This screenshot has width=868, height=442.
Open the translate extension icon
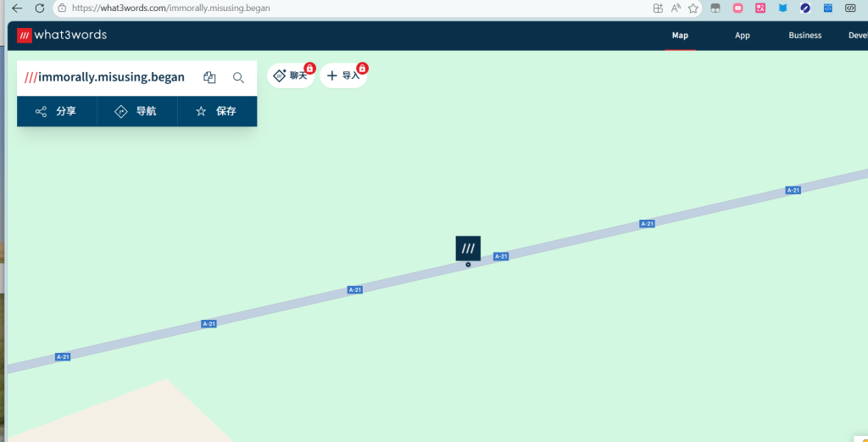(760, 8)
